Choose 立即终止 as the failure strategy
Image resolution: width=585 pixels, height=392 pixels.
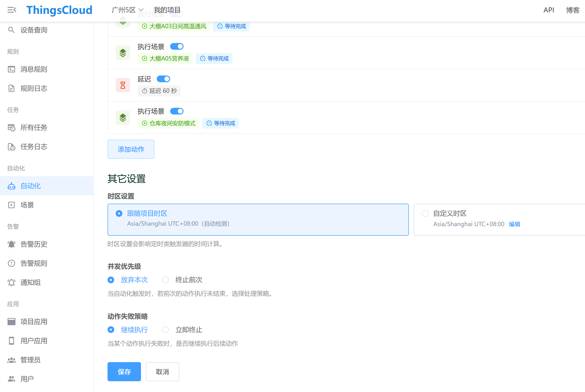[165, 330]
